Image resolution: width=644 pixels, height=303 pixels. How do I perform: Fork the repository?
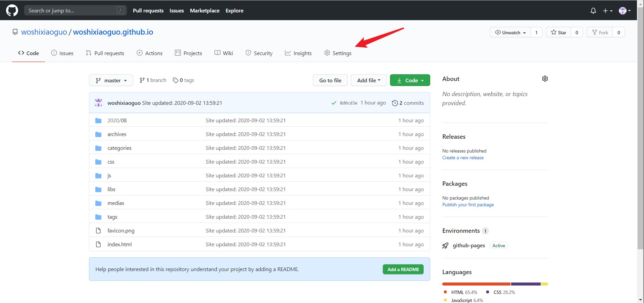tap(600, 32)
